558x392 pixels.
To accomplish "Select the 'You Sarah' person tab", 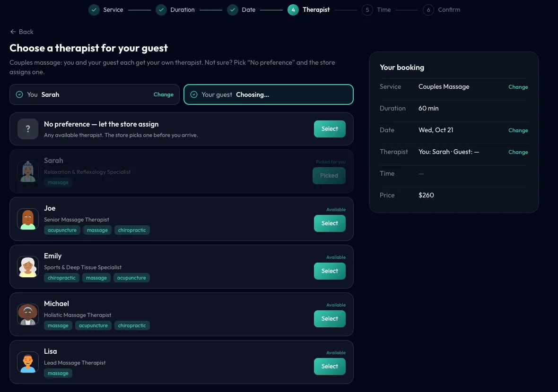I will [x=94, y=94].
